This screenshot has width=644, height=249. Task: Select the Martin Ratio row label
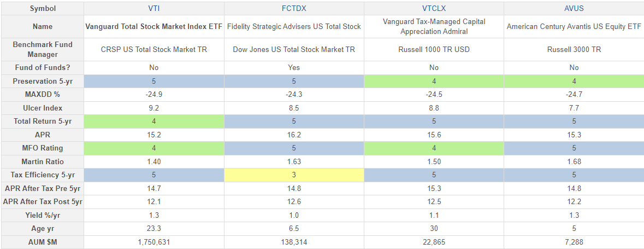pos(43,162)
